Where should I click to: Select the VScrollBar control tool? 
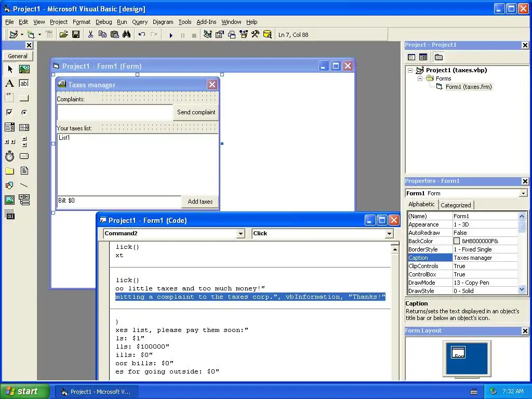24,142
